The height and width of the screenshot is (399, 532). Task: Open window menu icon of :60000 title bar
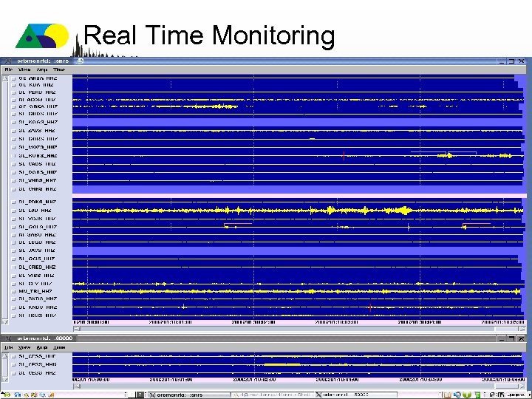click(x=7, y=338)
